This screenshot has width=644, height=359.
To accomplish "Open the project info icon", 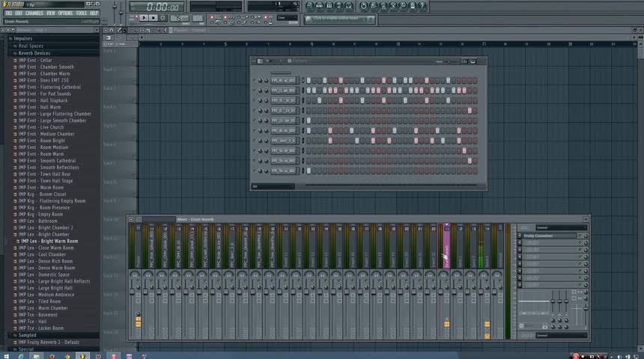I will pos(413,6).
